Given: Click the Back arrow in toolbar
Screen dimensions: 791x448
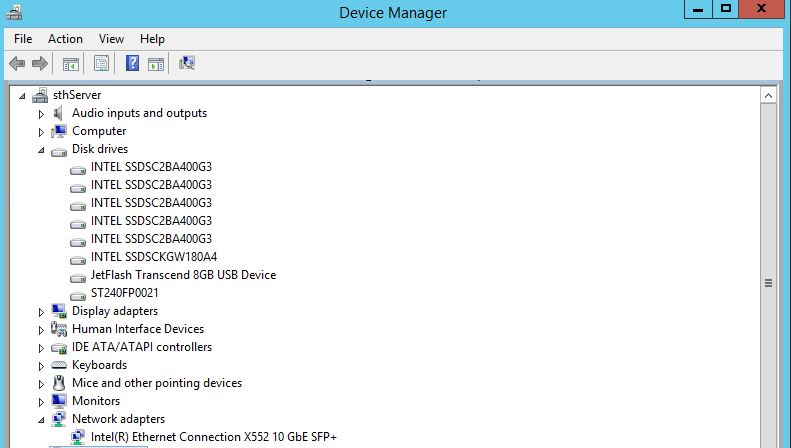Looking at the screenshot, I should (x=17, y=64).
